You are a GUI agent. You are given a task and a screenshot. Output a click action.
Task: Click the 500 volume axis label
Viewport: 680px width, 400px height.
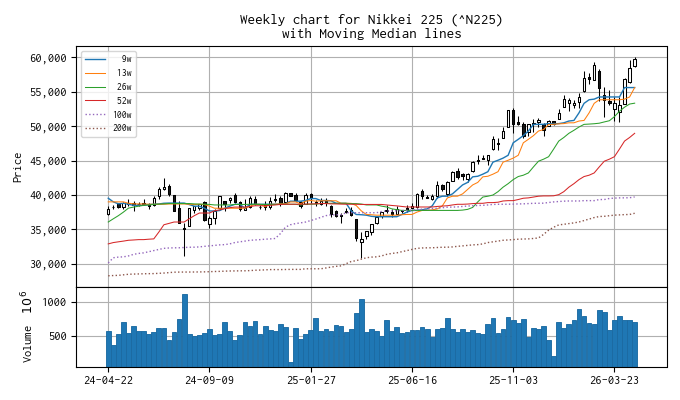57,337
